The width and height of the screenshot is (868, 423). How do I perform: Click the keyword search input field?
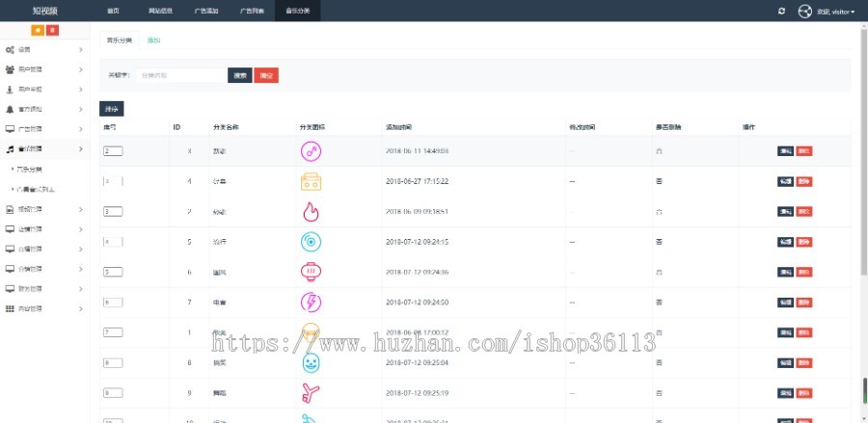click(181, 75)
